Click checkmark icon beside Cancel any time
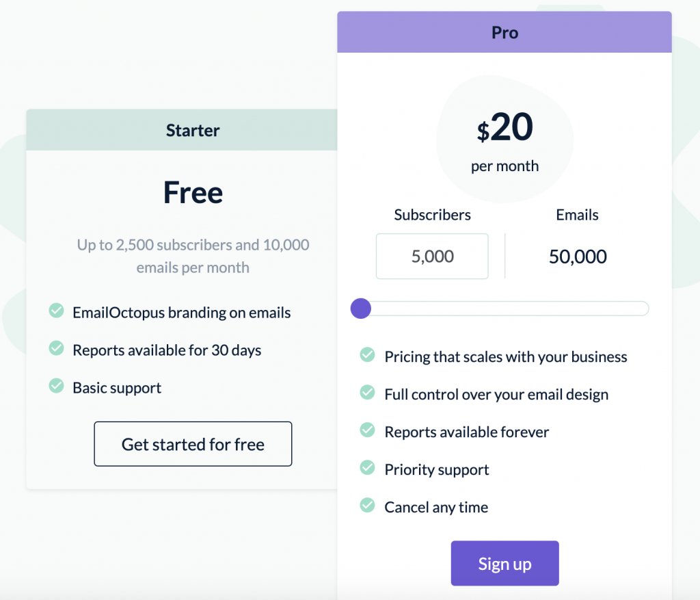 368,506
